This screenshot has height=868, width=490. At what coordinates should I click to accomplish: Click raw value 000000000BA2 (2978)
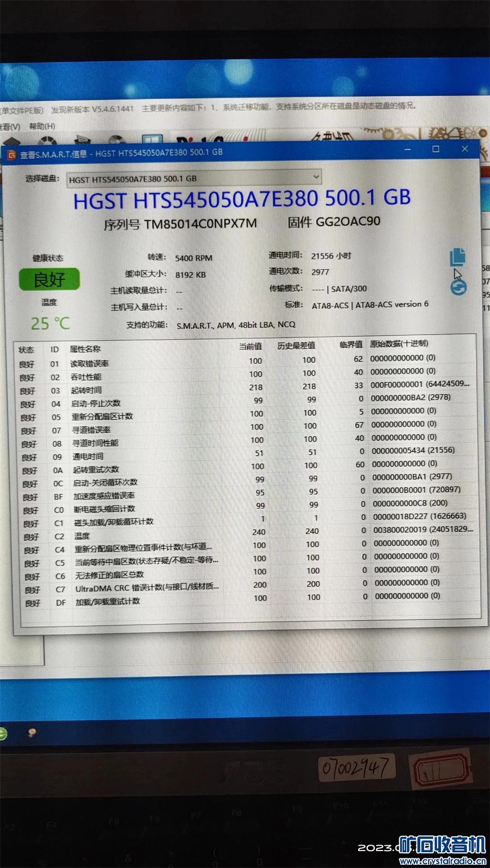411,397
